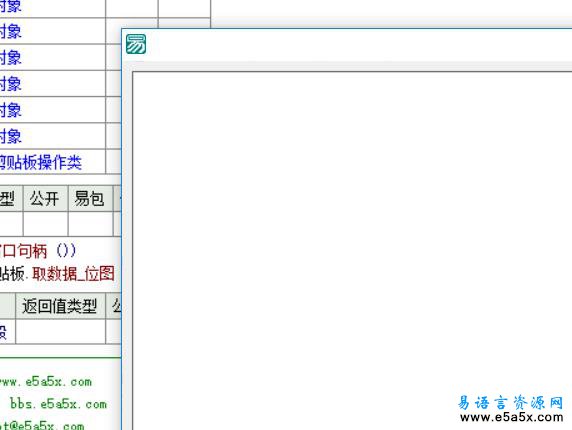
Task: Click the 返回值类型 column header
Action: (60, 306)
